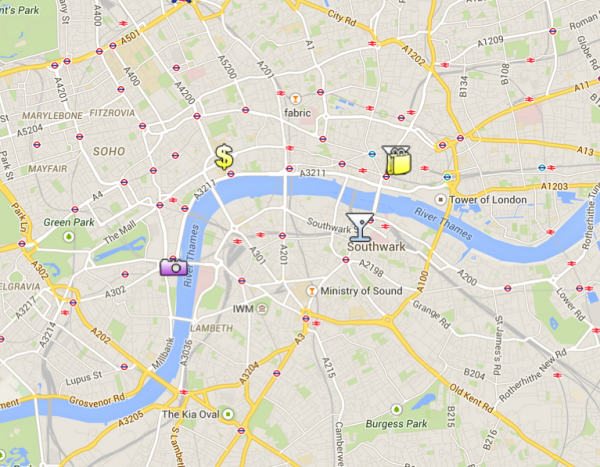Click the LAMBETH area label

211,328
